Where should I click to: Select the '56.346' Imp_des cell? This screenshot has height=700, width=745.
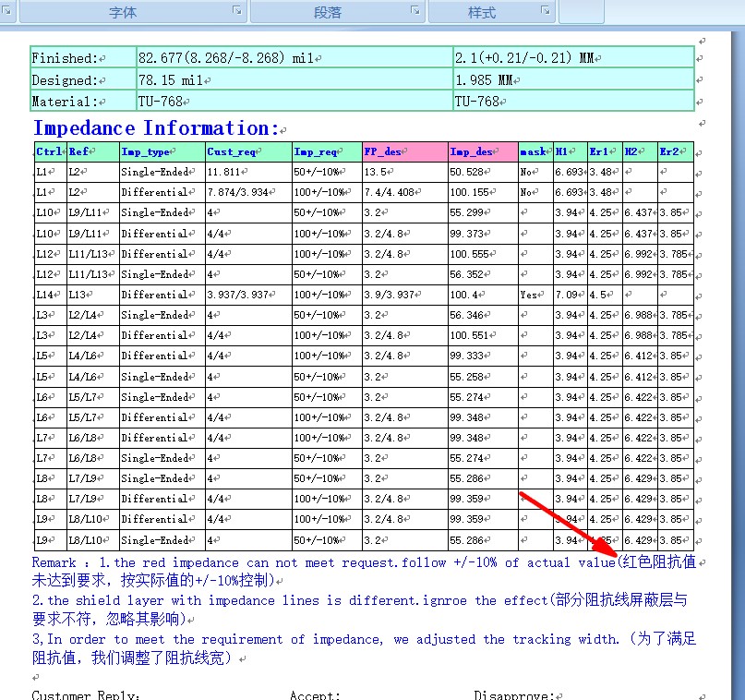(483, 315)
